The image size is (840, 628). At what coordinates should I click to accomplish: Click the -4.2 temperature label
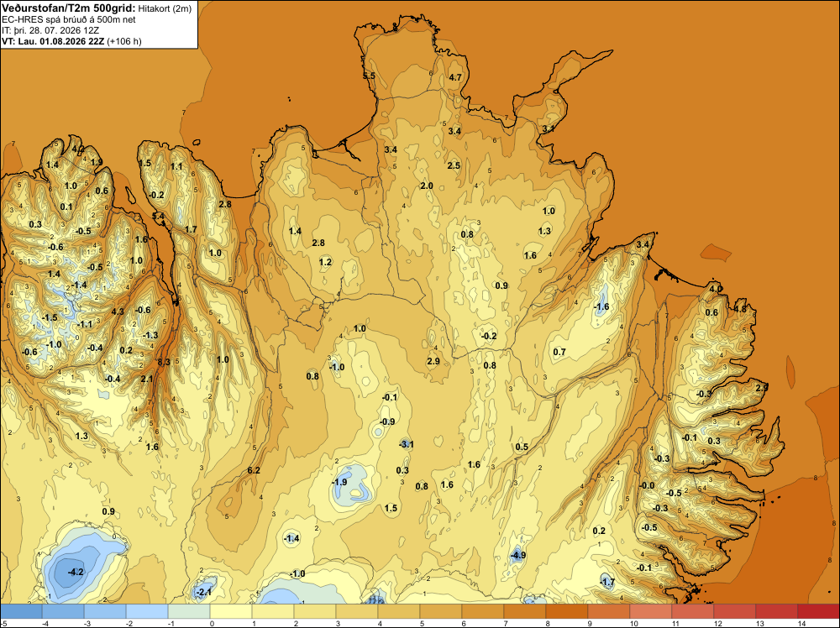click(x=76, y=572)
